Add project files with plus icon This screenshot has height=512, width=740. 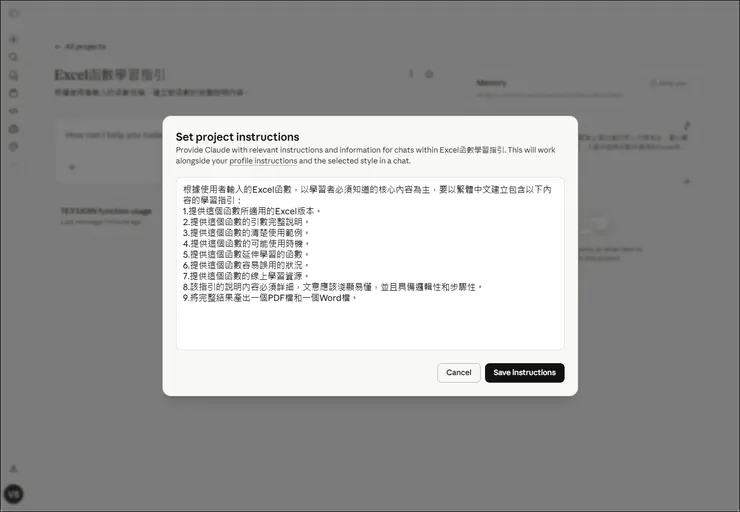pos(687,181)
